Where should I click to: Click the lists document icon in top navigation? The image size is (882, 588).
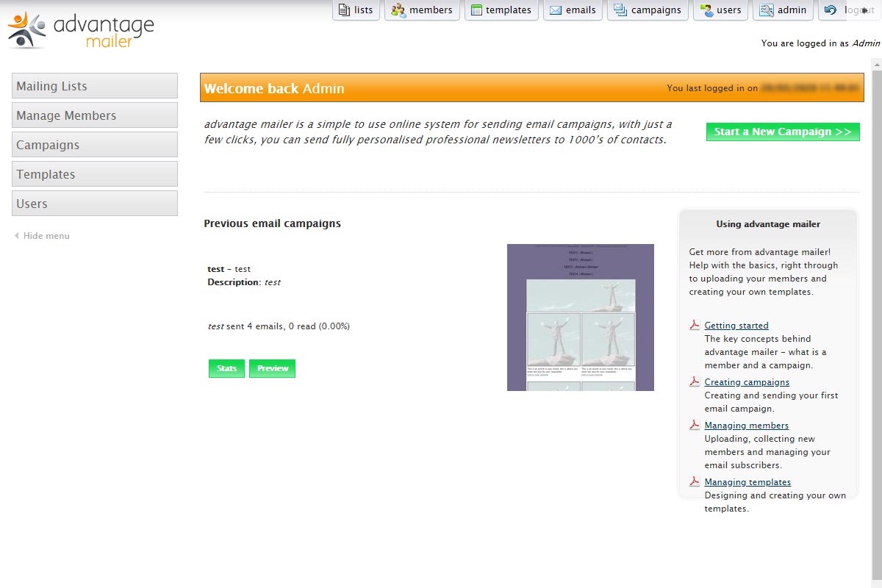(x=344, y=10)
